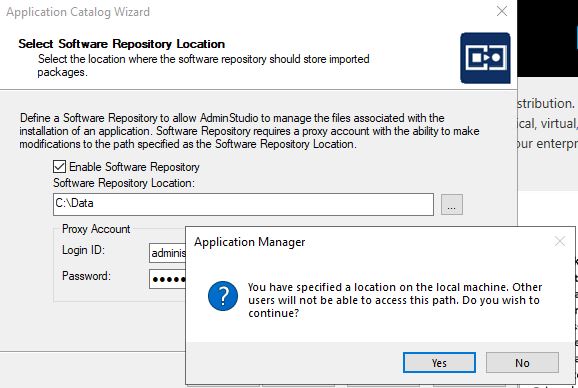Click the Software Repository Location field
The image size is (578, 388).
click(243, 204)
